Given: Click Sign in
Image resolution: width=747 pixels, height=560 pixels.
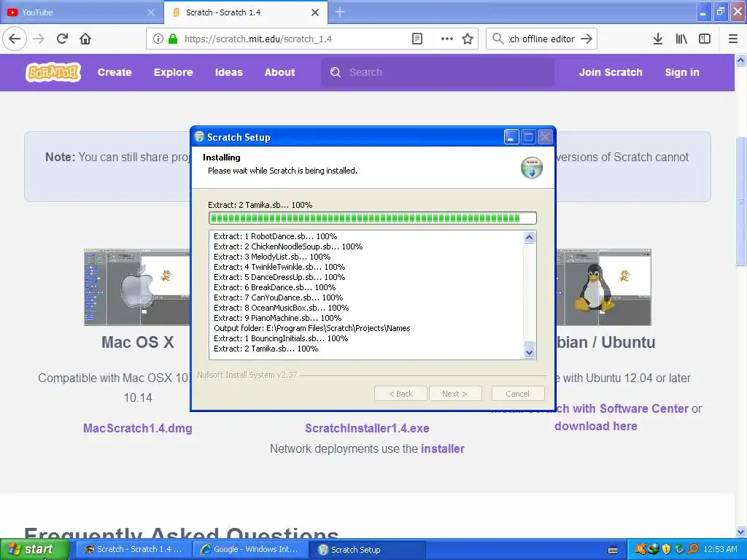Looking at the screenshot, I should [682, 72].
